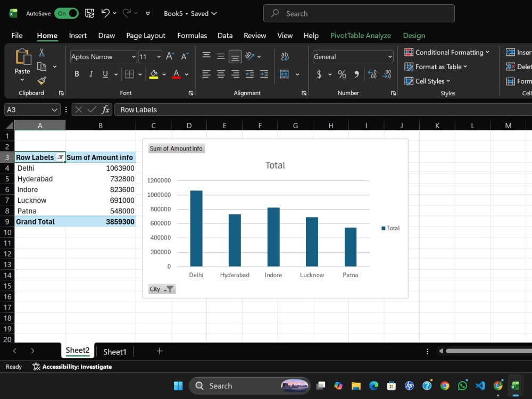Click the Book5 Saved title dropdown

190,14
